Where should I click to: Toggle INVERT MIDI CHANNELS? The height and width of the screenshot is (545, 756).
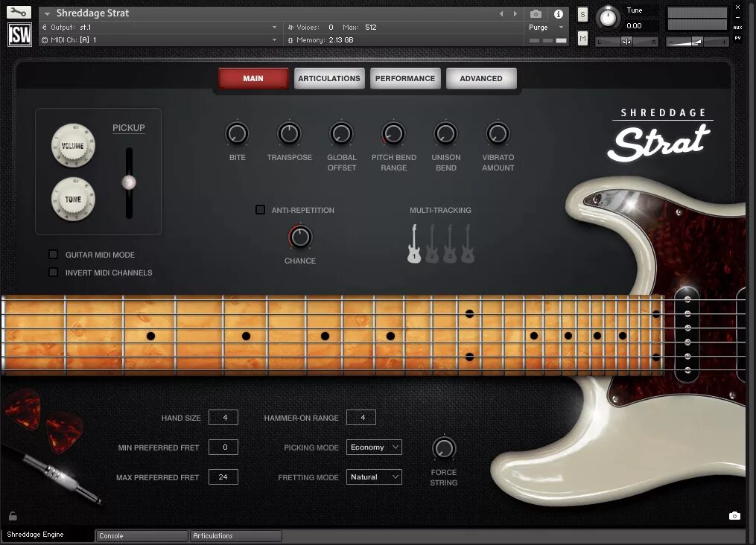tap(53, 272)
